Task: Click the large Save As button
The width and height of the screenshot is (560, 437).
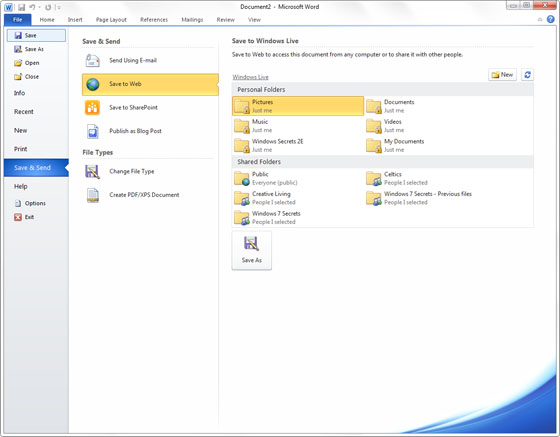Action: pos(252,250)
